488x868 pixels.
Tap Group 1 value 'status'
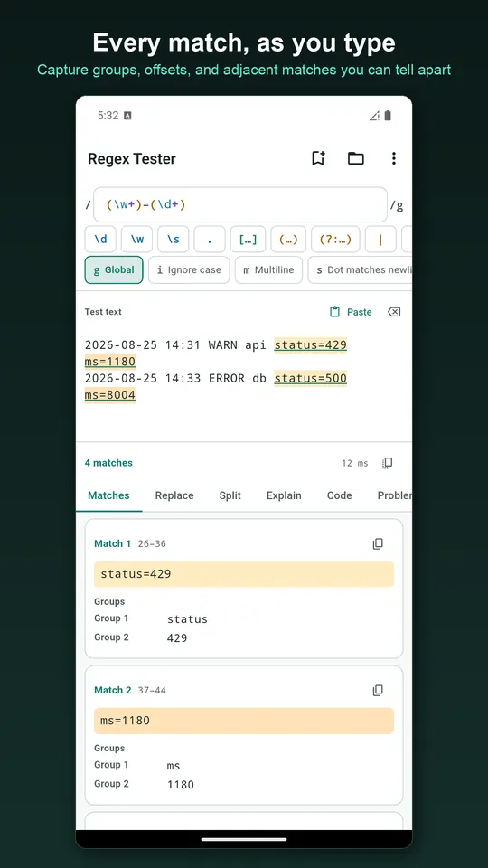(188, 618)
